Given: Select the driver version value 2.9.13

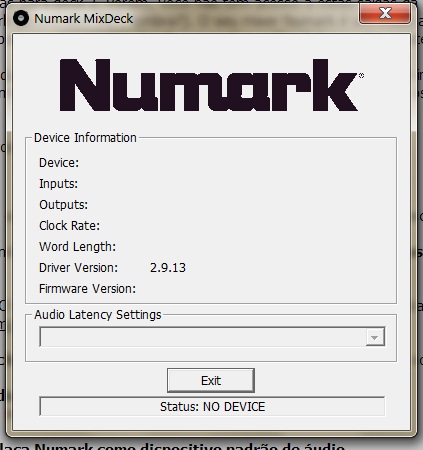Looking at the screenshot, I should pos(168,268).
